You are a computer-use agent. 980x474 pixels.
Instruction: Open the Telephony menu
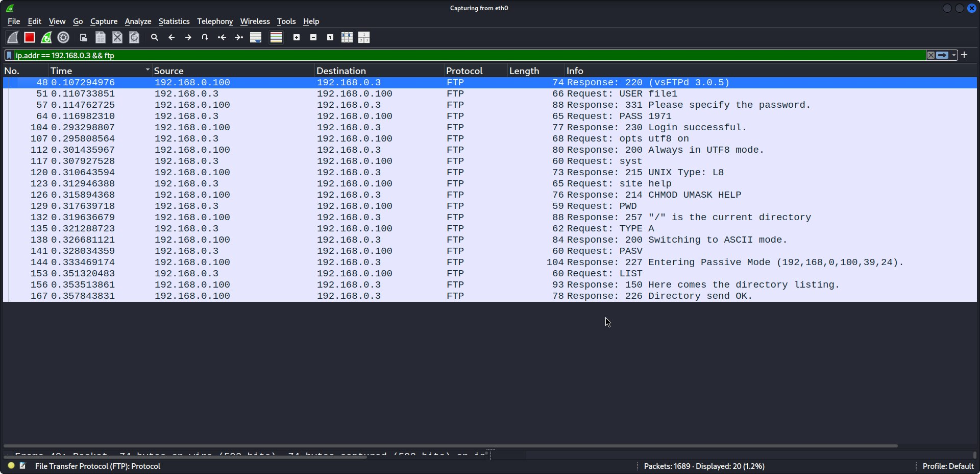tap(215, 21)
